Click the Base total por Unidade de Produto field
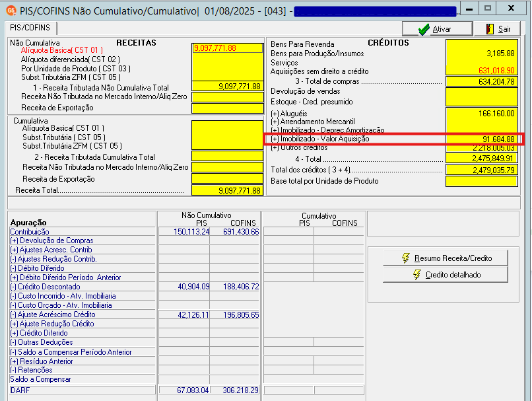532x401 pixels. [482, 181]
